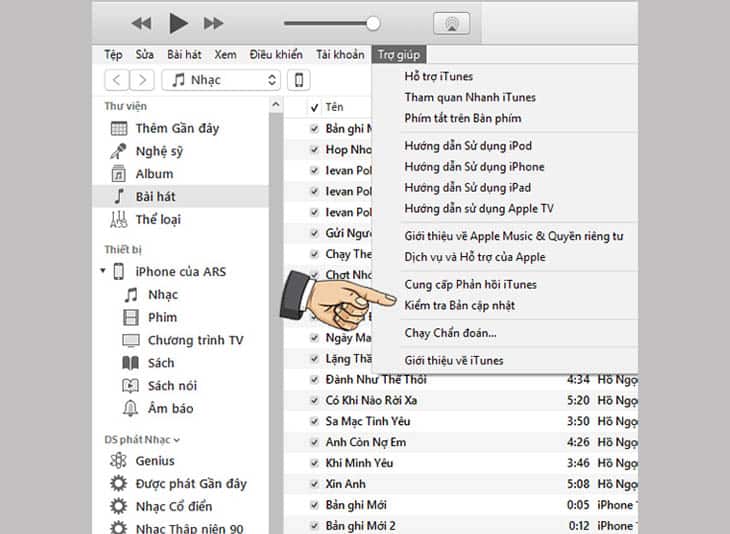
Task: Click the volume slider knob
Action: pos(373,23)
